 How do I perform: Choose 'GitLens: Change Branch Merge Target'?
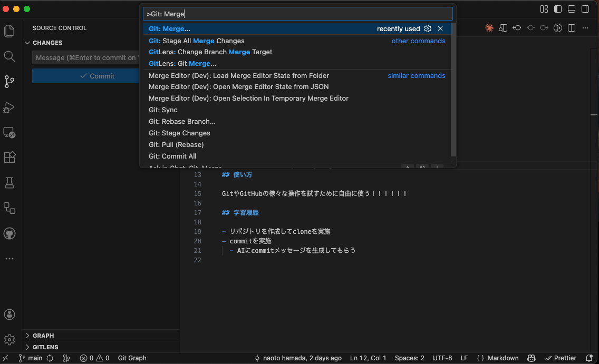297,52
